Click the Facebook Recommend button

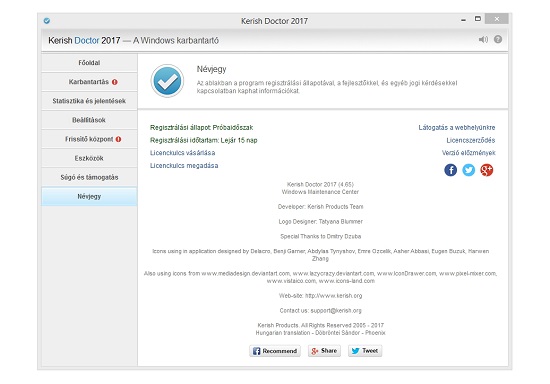[275, 351]
